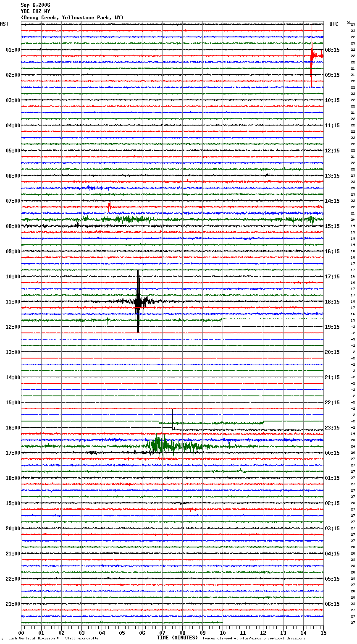Image resolution: width=357 pixels, height=644 pixels.
Task: Select the '12:00' MST hour label
Action: (13, 327)
